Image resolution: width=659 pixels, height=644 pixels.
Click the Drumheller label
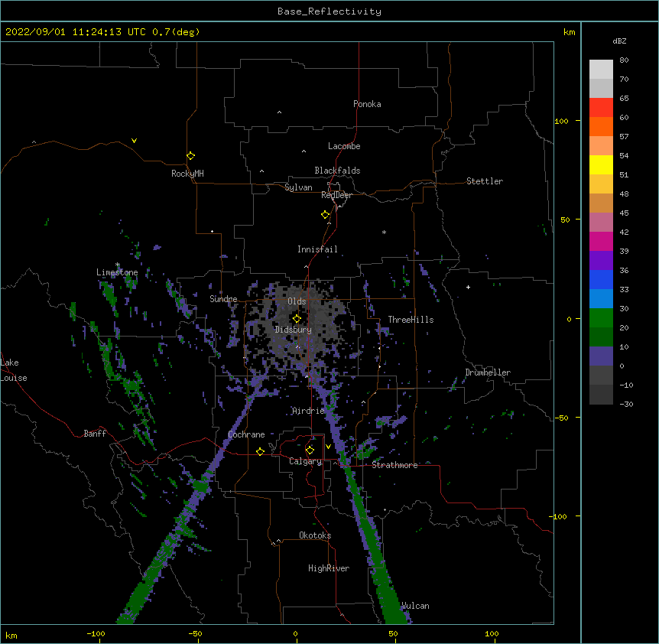coord(488,372)
